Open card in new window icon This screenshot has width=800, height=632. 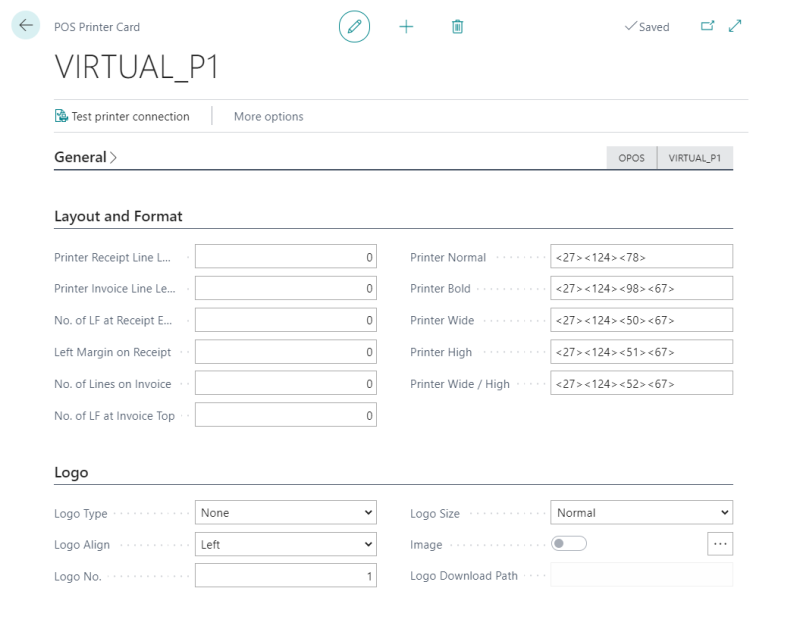pos(709,27)
